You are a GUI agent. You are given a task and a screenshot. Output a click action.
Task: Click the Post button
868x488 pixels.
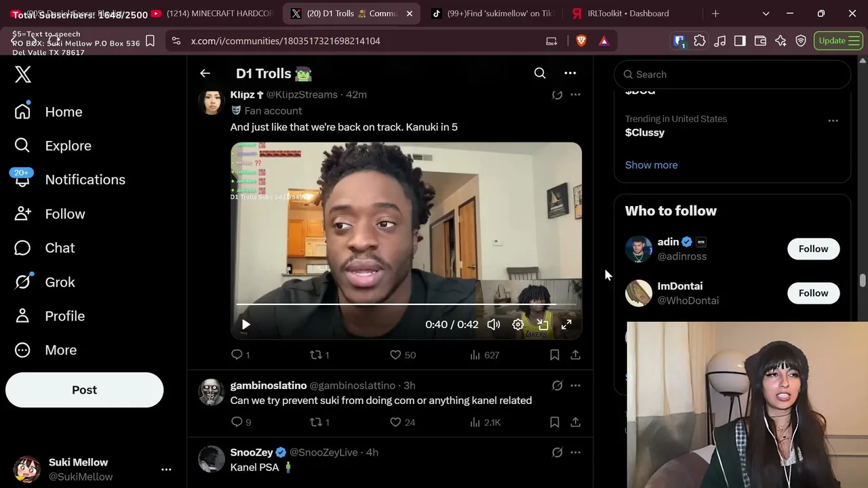[x=84, y=390]
